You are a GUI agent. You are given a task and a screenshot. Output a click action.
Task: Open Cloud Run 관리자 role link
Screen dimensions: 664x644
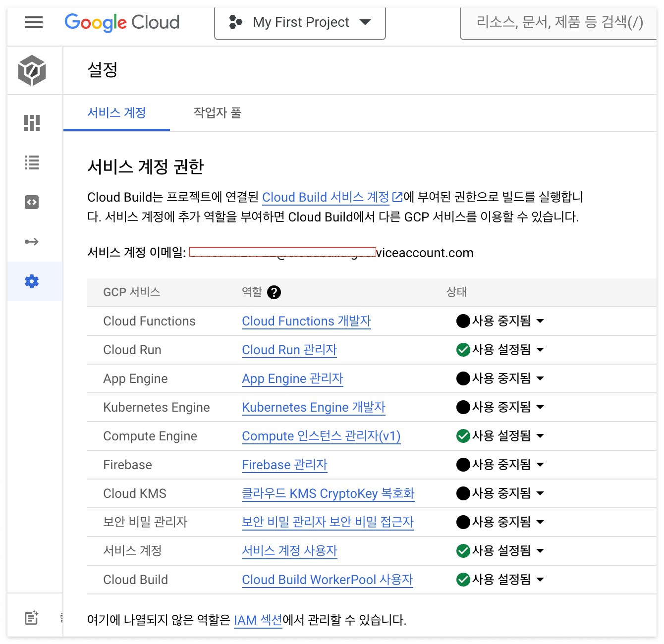pos(289,350)
